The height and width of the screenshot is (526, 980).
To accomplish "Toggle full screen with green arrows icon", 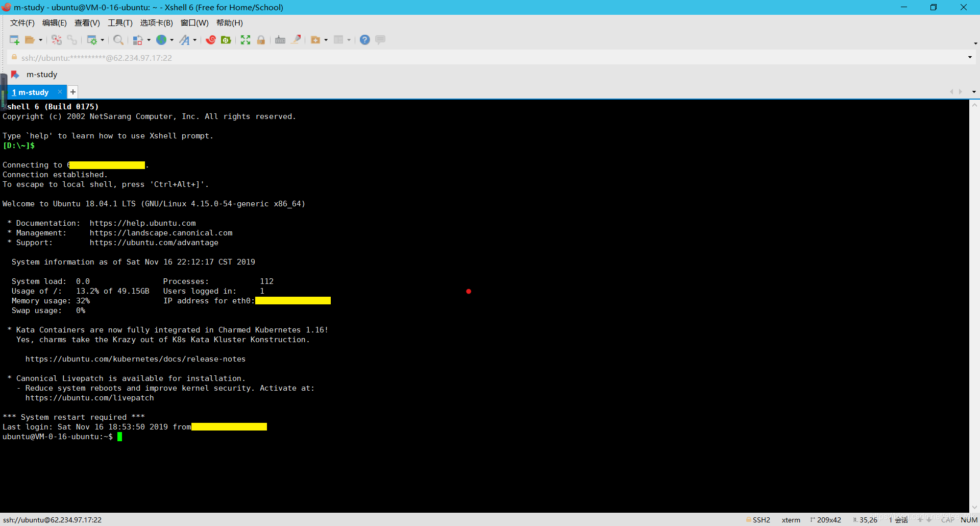I will (x=246, y=40).
